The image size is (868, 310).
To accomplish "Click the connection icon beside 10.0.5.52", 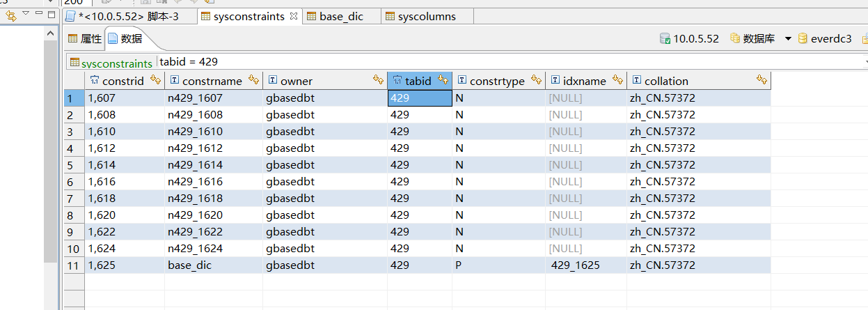I will click(665, 39).
